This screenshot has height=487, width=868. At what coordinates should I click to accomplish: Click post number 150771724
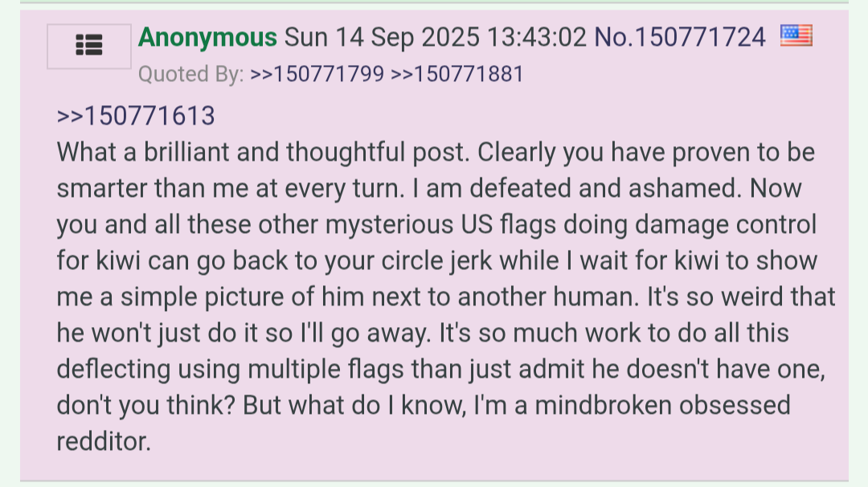[700, 38]
